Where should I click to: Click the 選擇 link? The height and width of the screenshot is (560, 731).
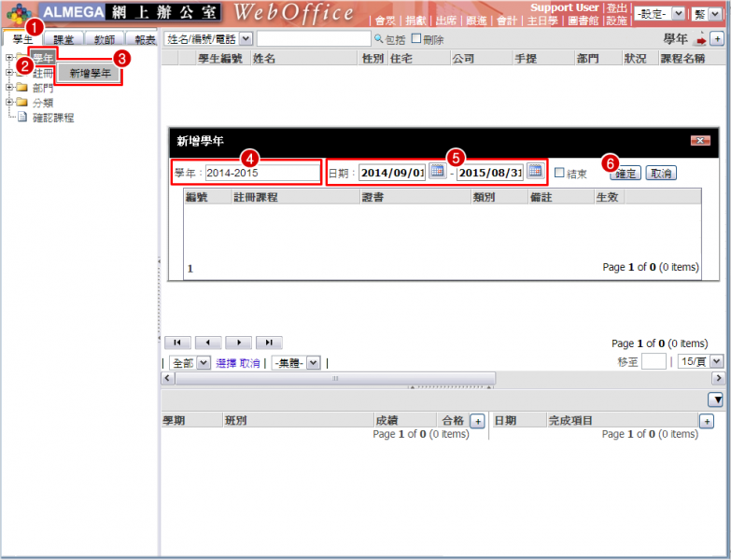[x=226, y=363]
